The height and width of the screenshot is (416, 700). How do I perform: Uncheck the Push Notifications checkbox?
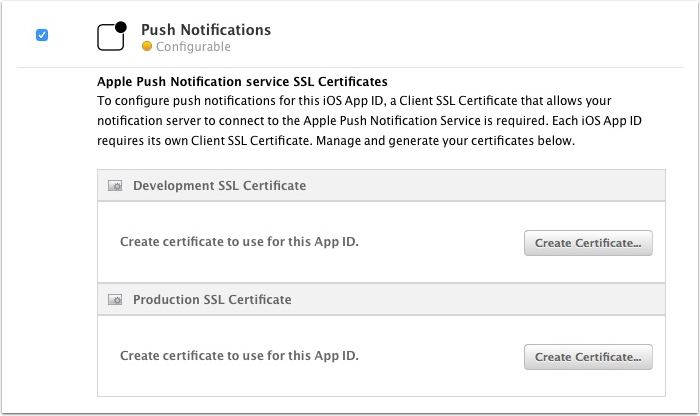[42, 35]
